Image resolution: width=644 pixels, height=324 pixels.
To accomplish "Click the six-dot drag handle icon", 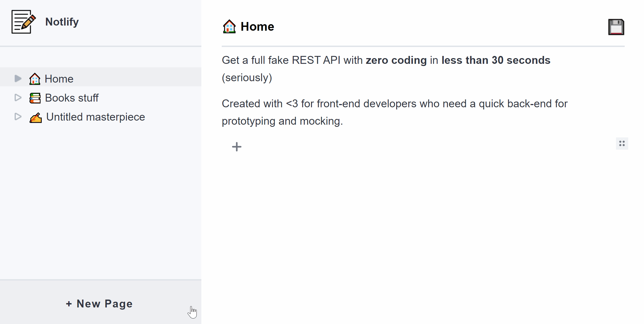I will (622, 143).
